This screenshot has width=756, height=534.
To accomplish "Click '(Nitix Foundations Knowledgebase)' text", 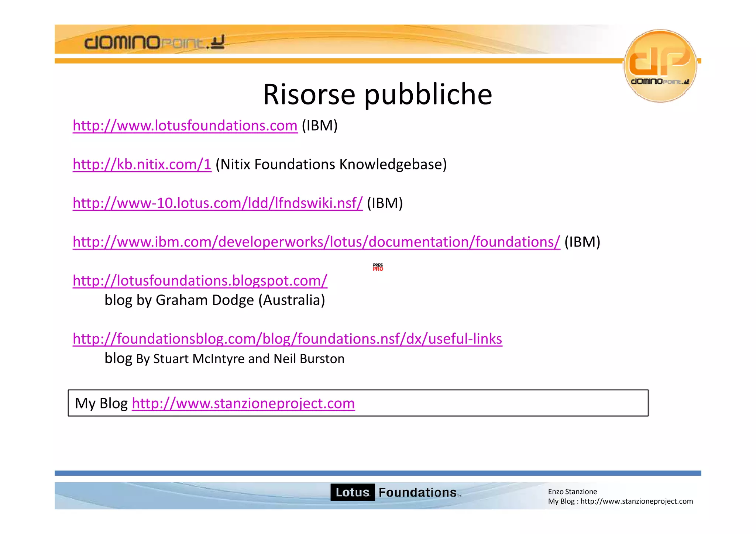I will 331,165.
